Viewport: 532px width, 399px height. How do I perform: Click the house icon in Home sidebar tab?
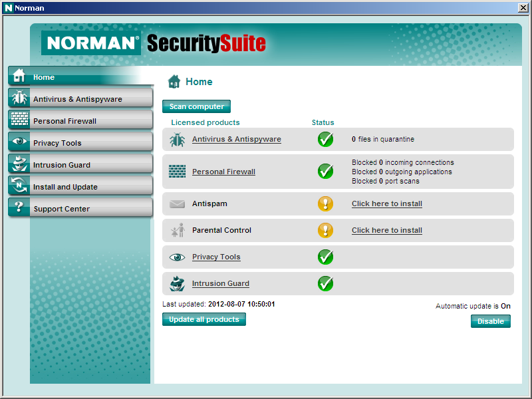(19, 76)
